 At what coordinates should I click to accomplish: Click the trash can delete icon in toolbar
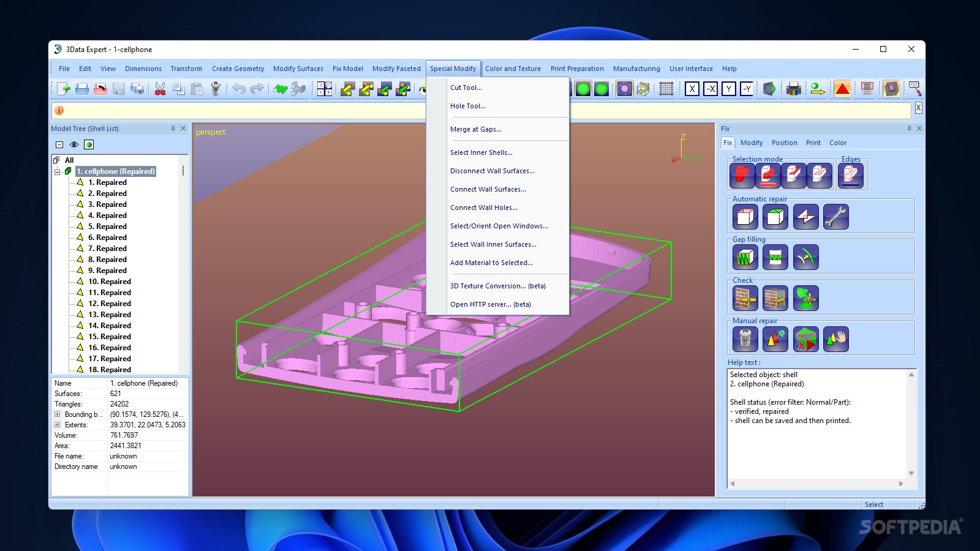pos(216,89)
